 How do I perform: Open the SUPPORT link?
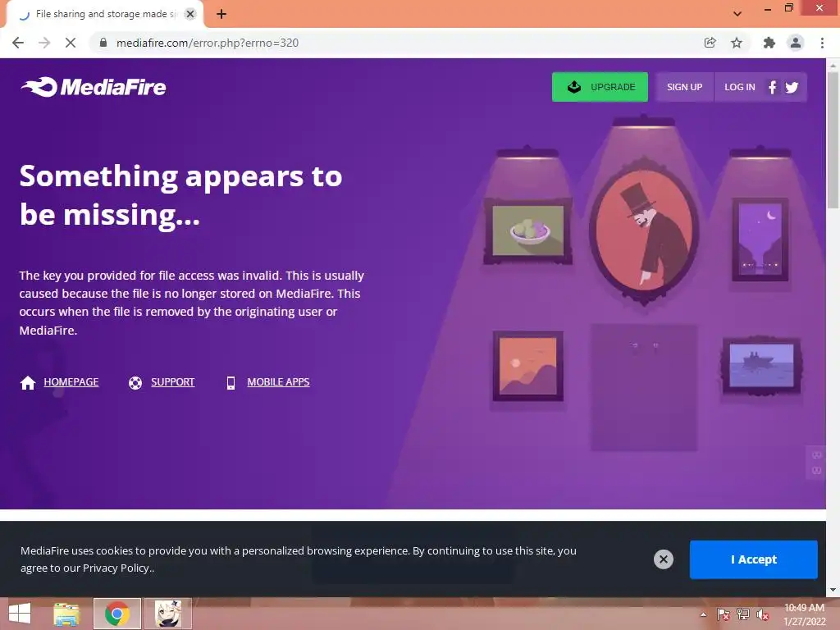[172, 382]
